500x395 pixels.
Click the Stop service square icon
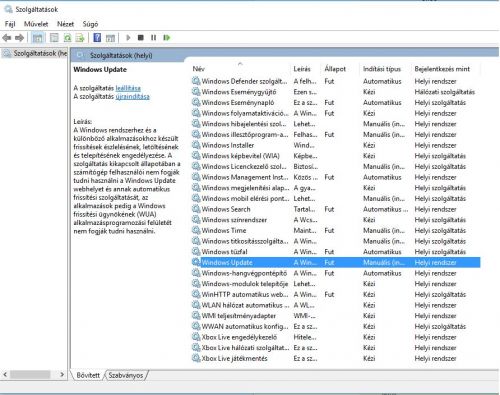141,38
